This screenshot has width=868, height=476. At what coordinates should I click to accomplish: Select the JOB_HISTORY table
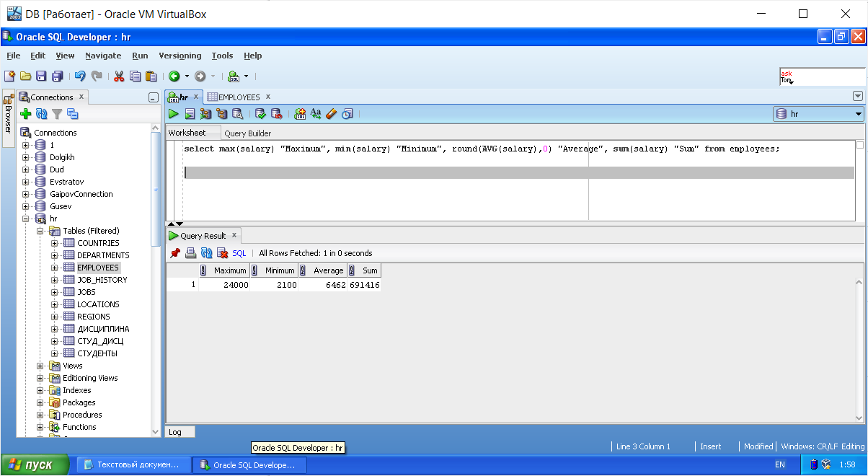102,280
